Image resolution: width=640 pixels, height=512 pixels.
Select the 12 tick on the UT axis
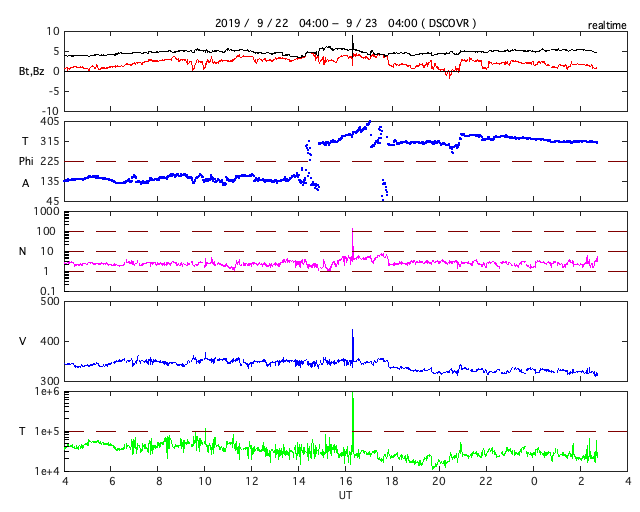point(252,481)
